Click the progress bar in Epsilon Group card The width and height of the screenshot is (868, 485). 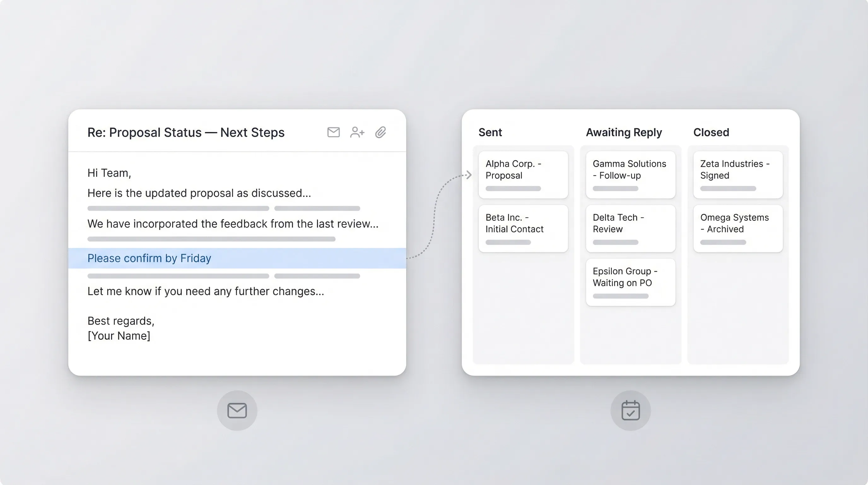[x=620, y=296]
